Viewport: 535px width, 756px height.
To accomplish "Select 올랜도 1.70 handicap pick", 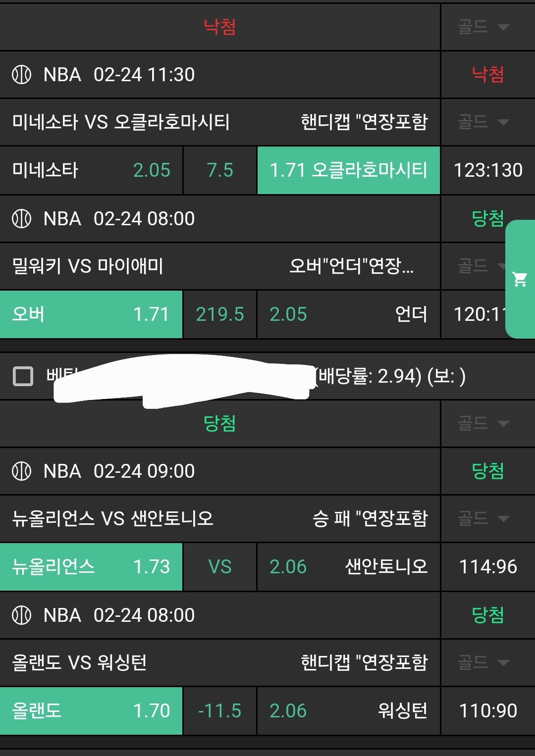I will pyautogui.click(x=91, y=711).
